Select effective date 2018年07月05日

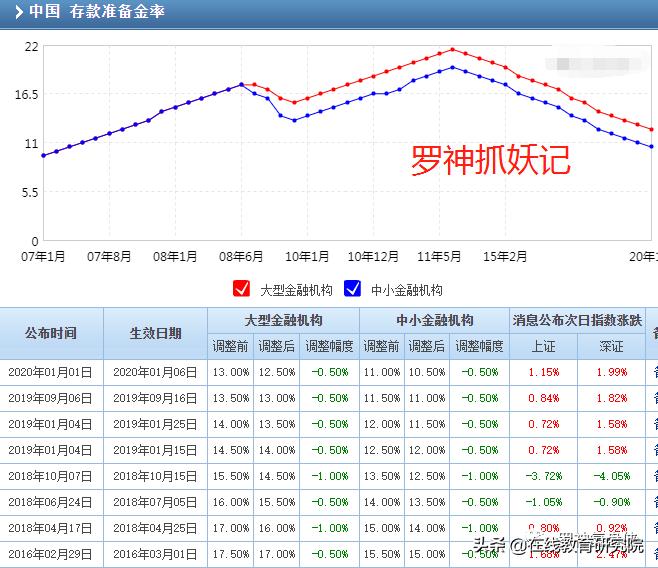click(x=155, y=502)
